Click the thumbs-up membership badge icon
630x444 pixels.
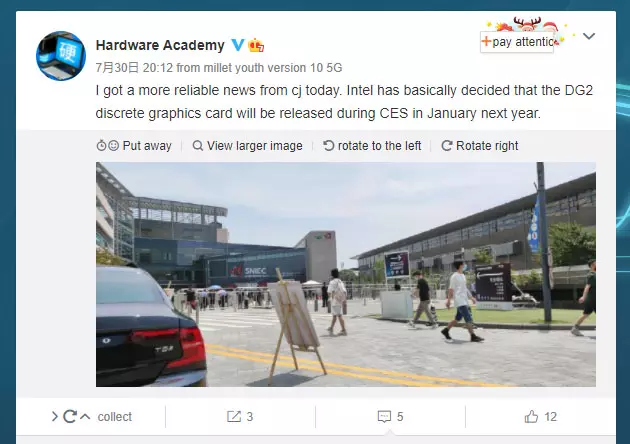pyautogui.click(x=256, y=45)
